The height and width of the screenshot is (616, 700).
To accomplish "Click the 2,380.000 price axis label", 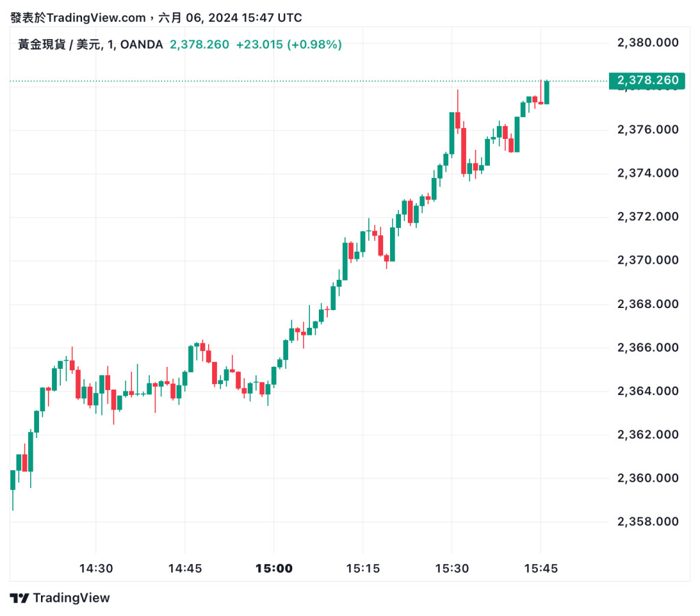I will click(647, 42).
